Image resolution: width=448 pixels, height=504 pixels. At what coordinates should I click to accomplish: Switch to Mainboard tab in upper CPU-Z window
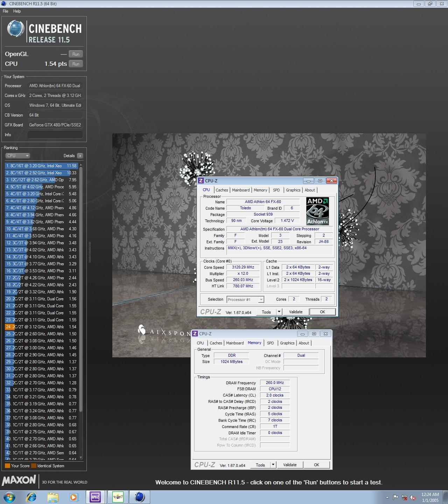pos(241,190)
